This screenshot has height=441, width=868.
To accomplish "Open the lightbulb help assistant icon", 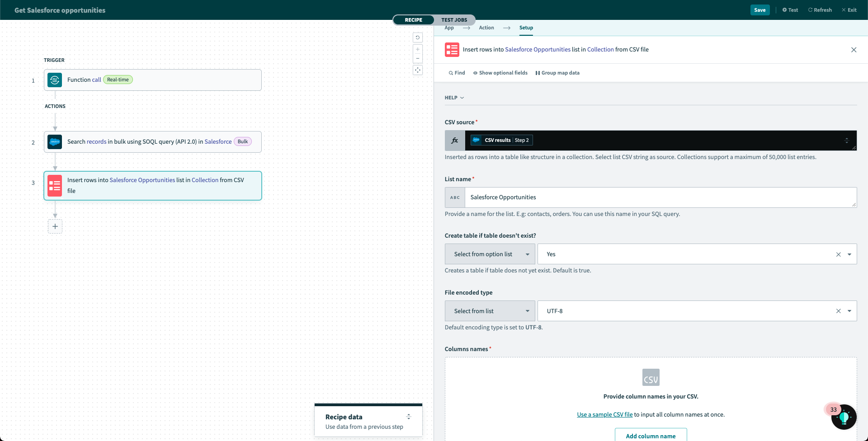I will (x=844, y=417).
